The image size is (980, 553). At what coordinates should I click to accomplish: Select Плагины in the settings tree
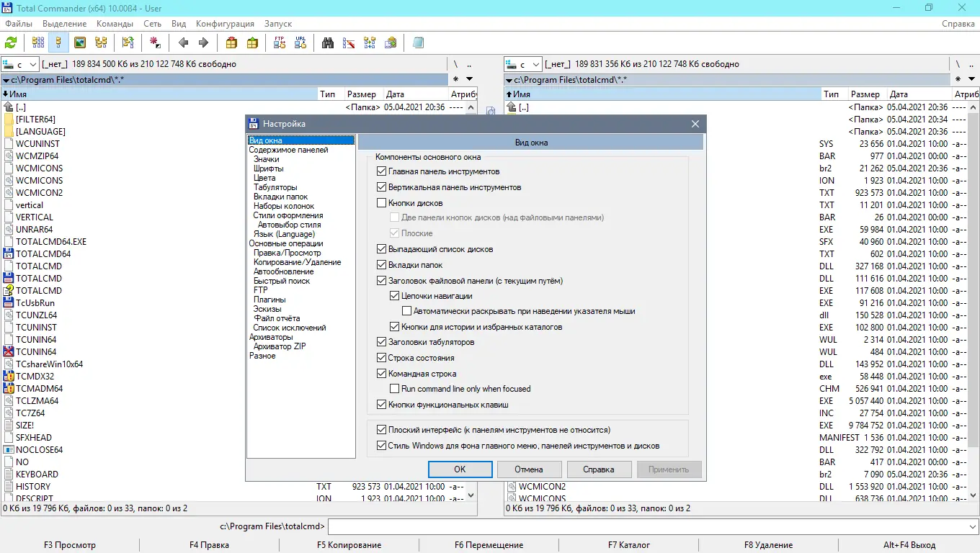[x=270, y=299]
